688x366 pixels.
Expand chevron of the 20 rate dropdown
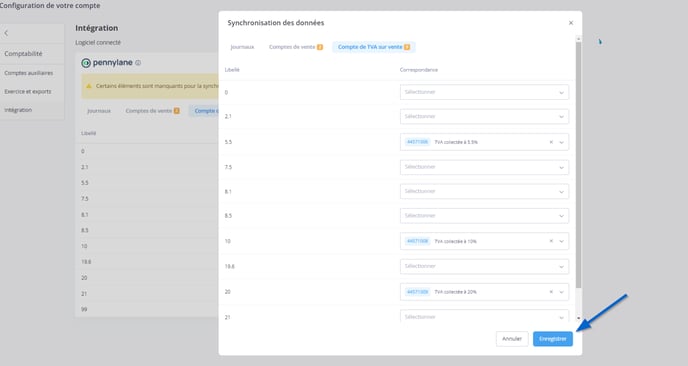coord(562,292)
